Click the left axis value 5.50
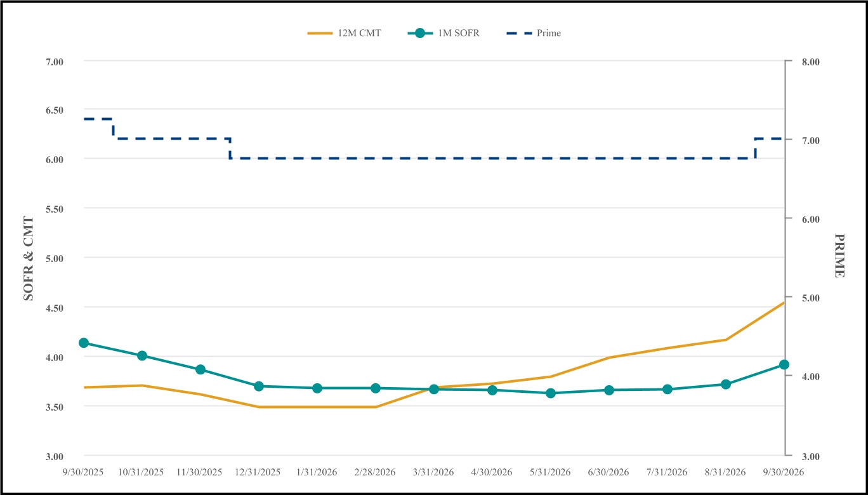Viewport: 868px width, 495px height. click(x=55, y=209)
